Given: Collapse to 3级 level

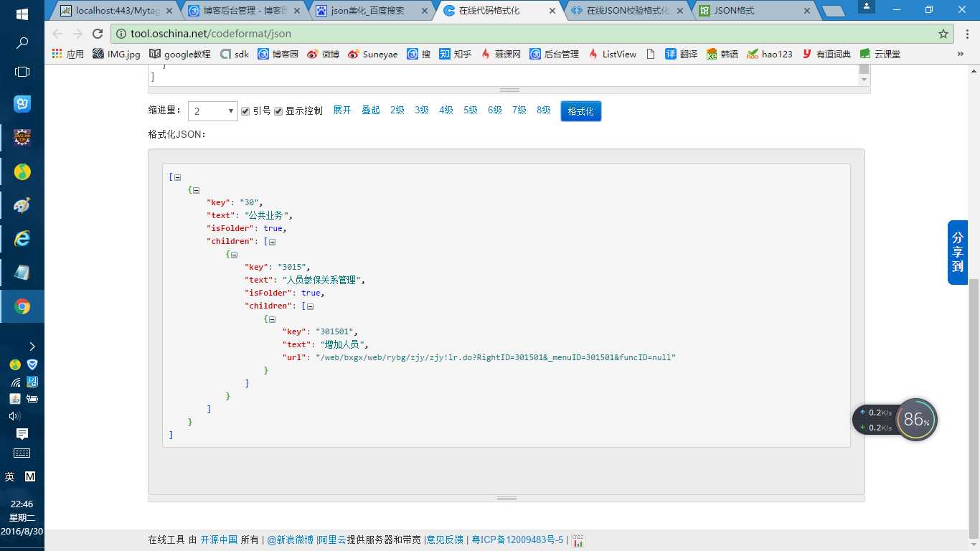Looking at the screenshot, I should click(422, 110).
